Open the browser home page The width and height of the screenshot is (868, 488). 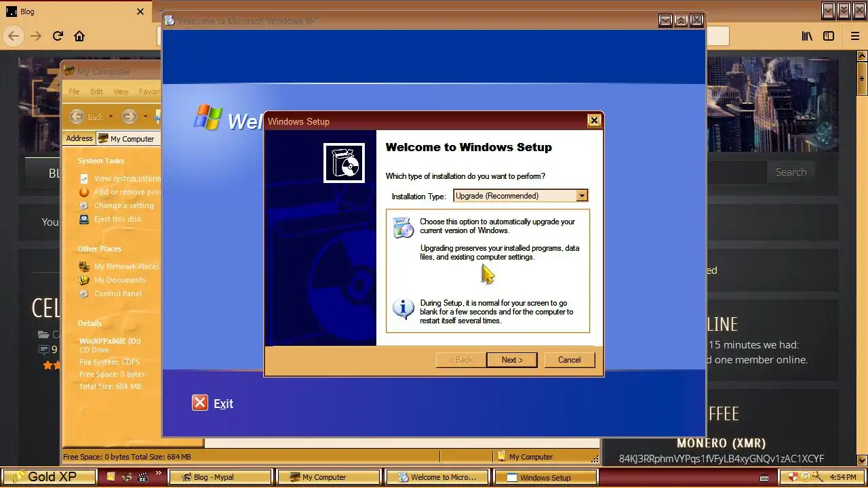[79, 36]
